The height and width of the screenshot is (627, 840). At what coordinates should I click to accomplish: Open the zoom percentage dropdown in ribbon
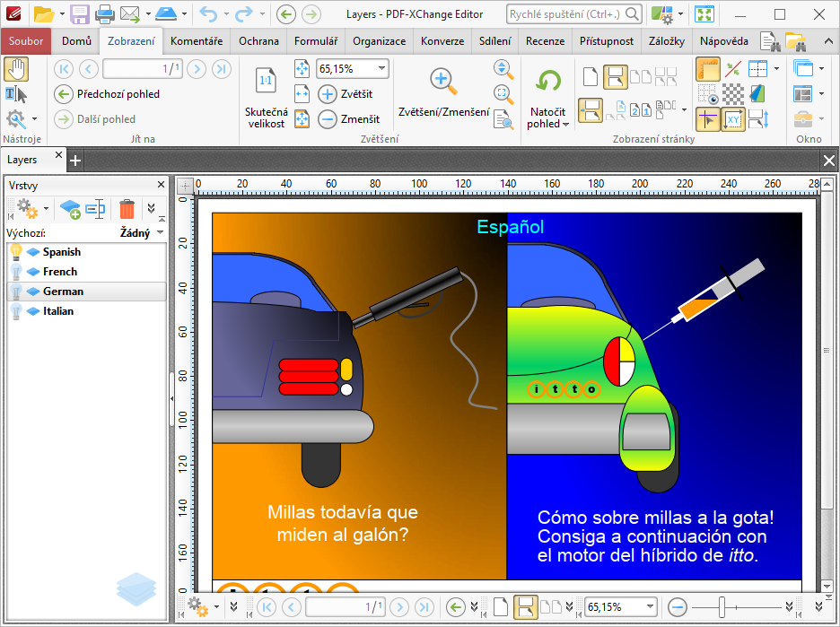click(x=382, y=68)
